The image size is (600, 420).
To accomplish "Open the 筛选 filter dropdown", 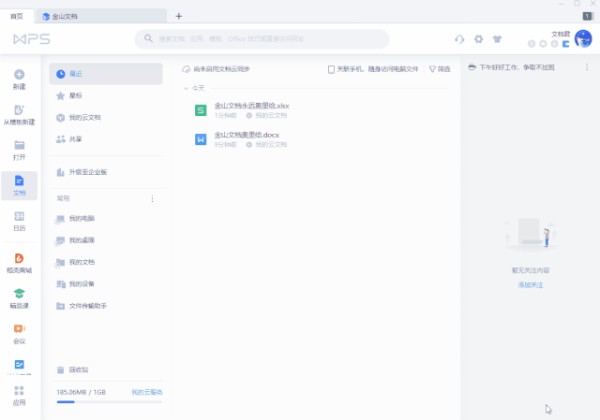I will coord(439,69).
